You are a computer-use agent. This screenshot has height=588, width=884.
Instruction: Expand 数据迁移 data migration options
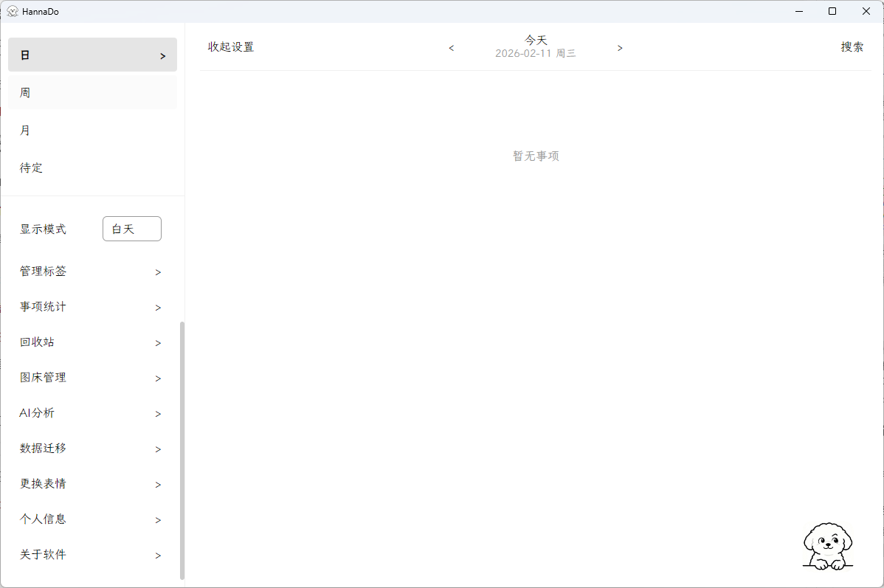tap(42, 448)
